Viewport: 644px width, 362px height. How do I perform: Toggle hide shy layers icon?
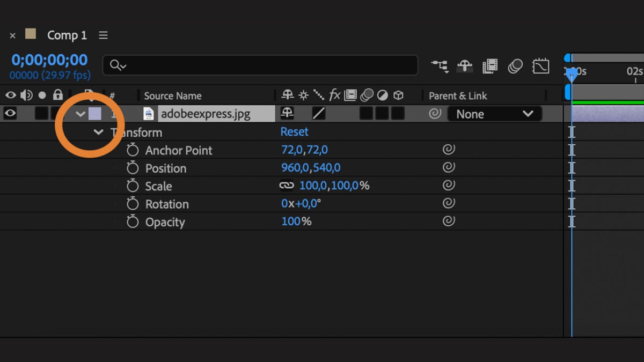(x=464, y=66)
